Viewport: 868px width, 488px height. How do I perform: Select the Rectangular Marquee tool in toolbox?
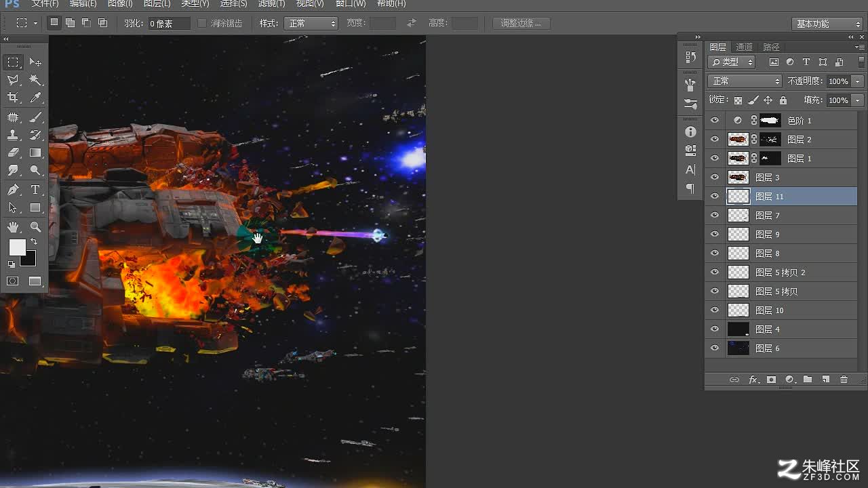click(x=13, y=62)
